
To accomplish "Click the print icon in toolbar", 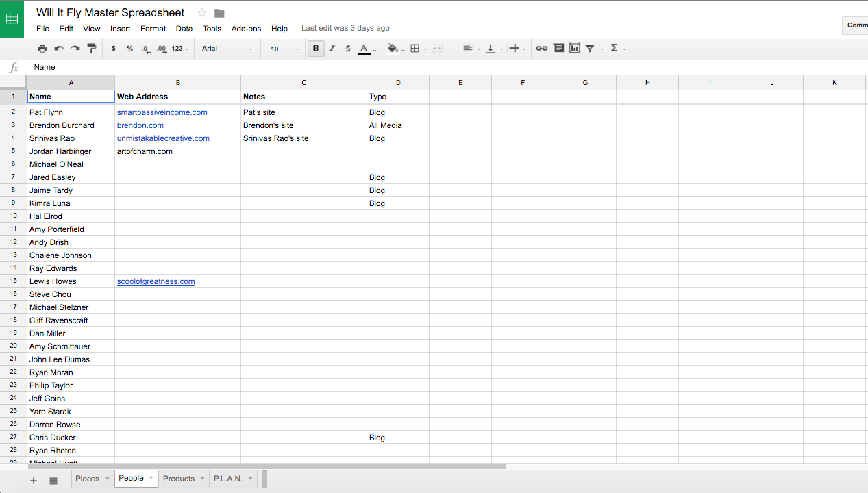I will click(x=42, y=49).
